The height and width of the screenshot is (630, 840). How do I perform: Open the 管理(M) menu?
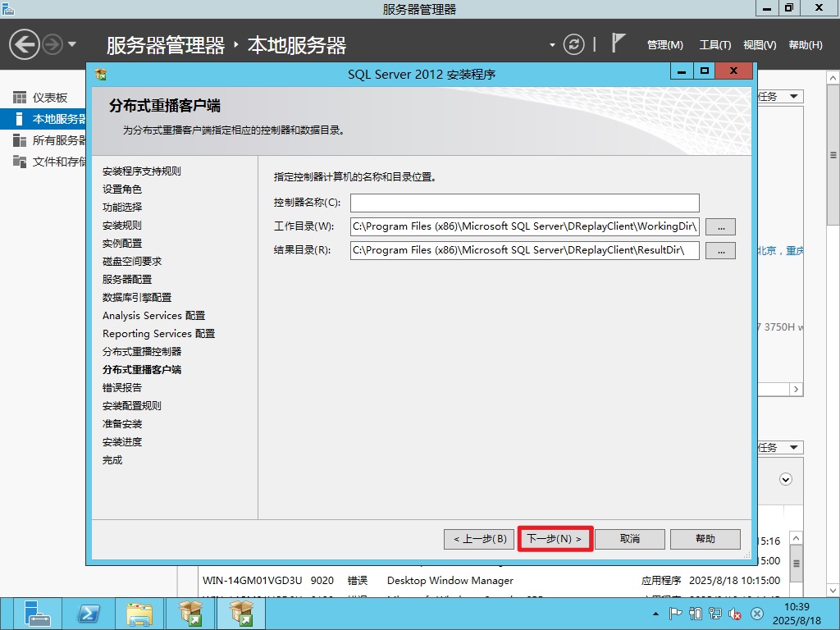664,45
